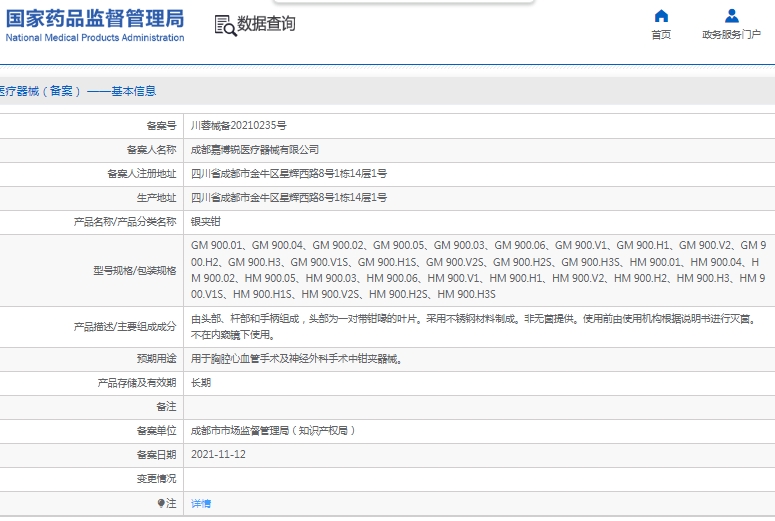Click the 生产地址 row label
This screenshot has width=775, height=521.
[156, 198]
